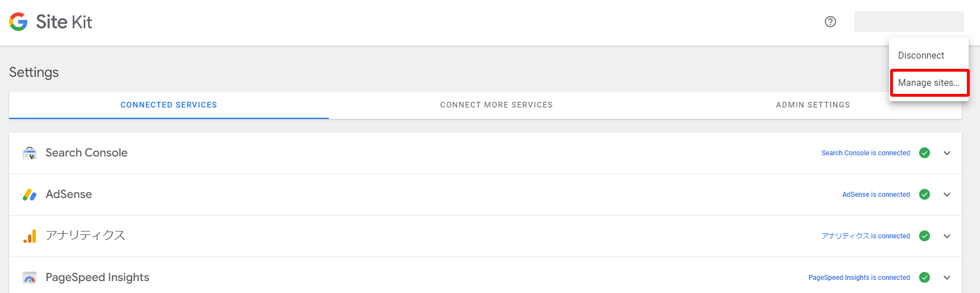Click the Analytics bar chart icon
980x293 pixels.
(30, 236)
